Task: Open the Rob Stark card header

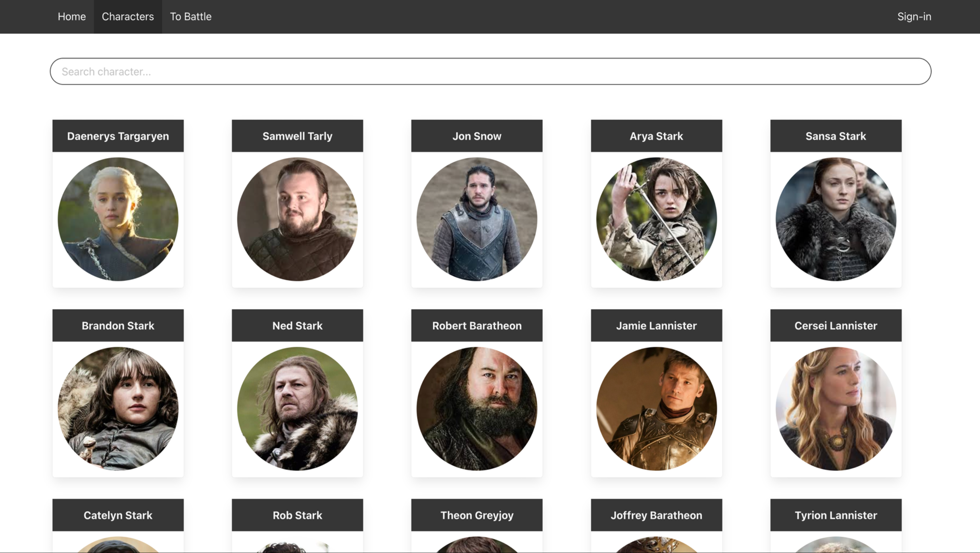Action: click(x=297, y=515)
